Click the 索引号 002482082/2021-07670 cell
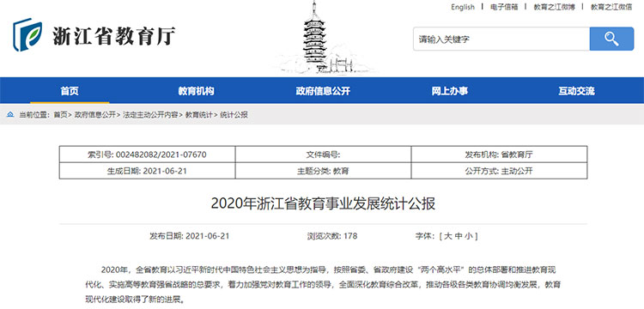Screen dimensions: 644x309 [x=148, y=154]
